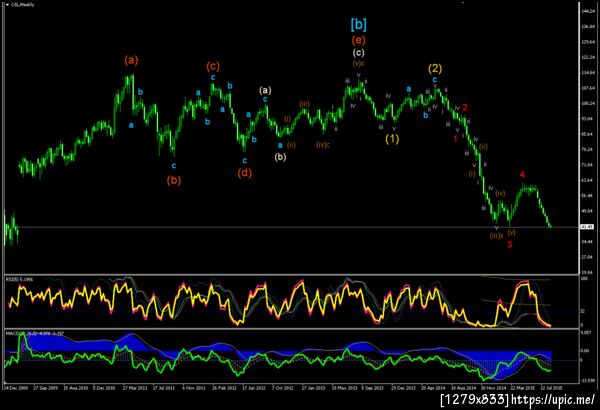Image resolution: width=600 pixels, height=410 pixels.
Task: Select the orange (b) wave label
Action: pos(174,180)
